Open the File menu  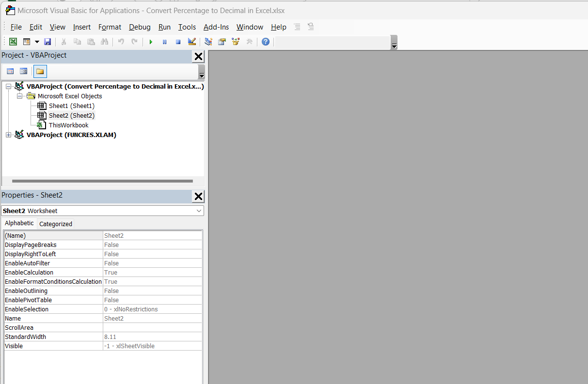click(x=16, y=27)
